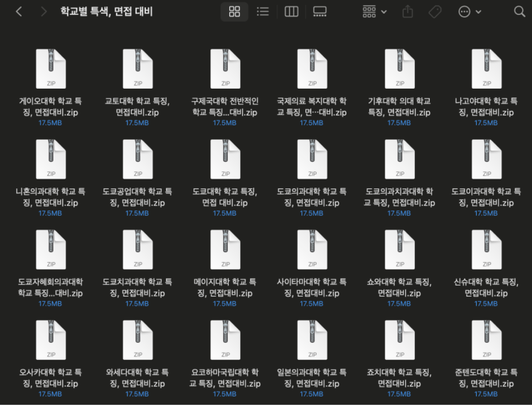Click file name 니혼의과대학 학교 특징, 면접대비.zip
Image resolution: width=532 pixels, height=405 pixels.
[x=50, y=197]
